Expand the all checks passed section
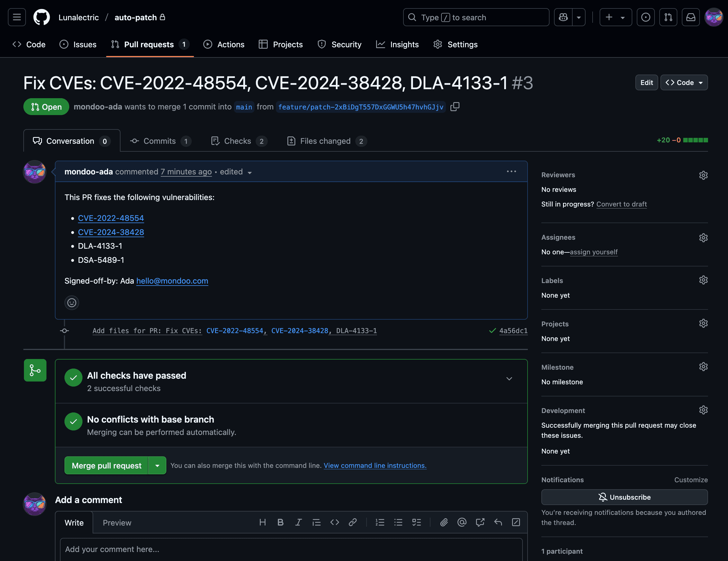This screenshot has width=728, height=561. (x=509, y=379)
